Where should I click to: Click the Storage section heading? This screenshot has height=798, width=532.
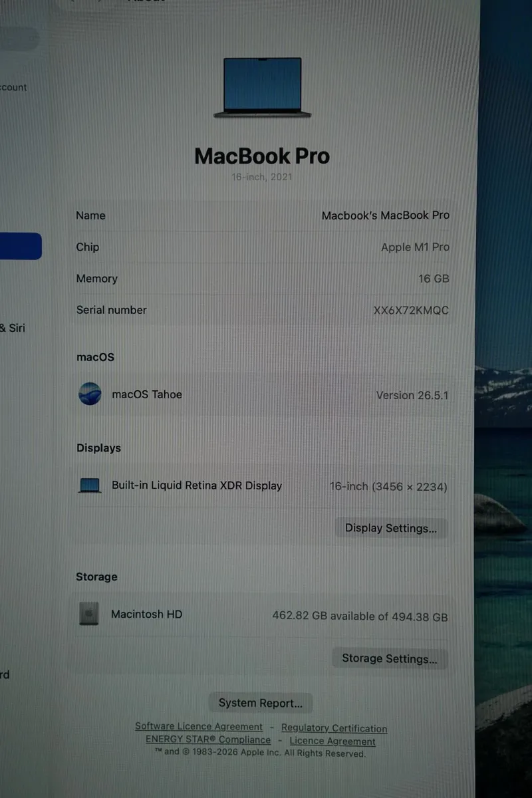click(x=96, y=577)
